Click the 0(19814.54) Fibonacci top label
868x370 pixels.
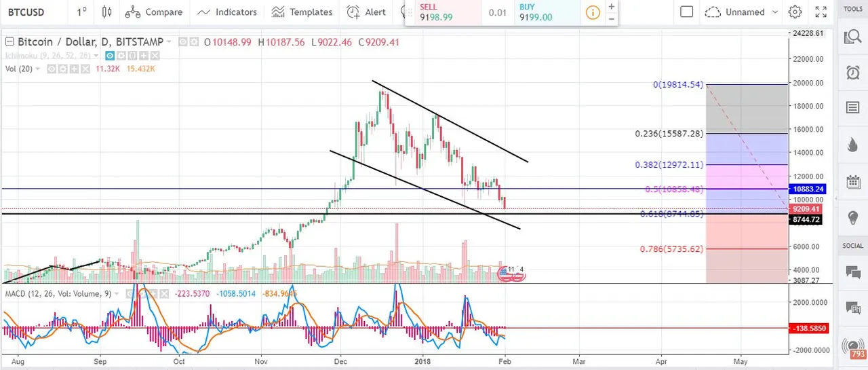point(679,85)
